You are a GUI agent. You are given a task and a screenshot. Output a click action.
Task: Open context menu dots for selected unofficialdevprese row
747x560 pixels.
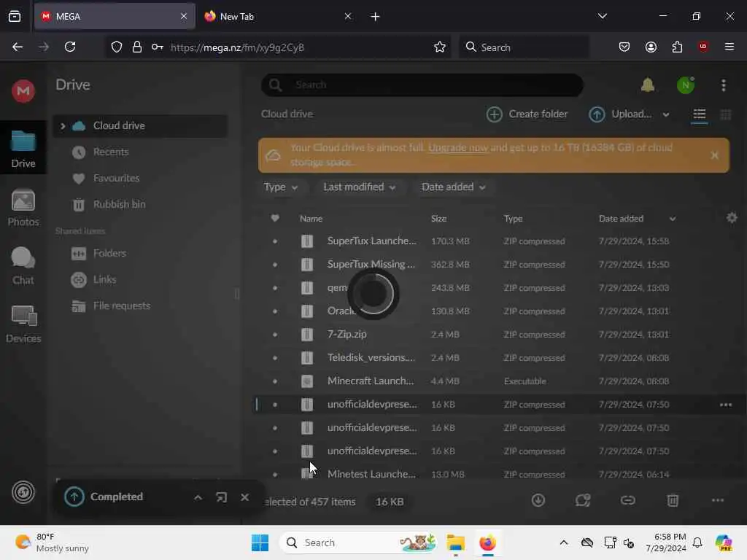[x=726, y=405]
